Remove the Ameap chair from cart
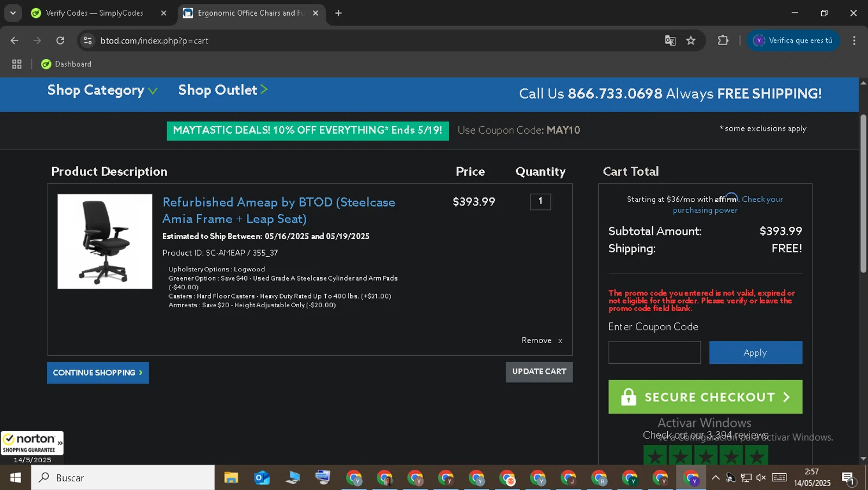 pos(542,341)
